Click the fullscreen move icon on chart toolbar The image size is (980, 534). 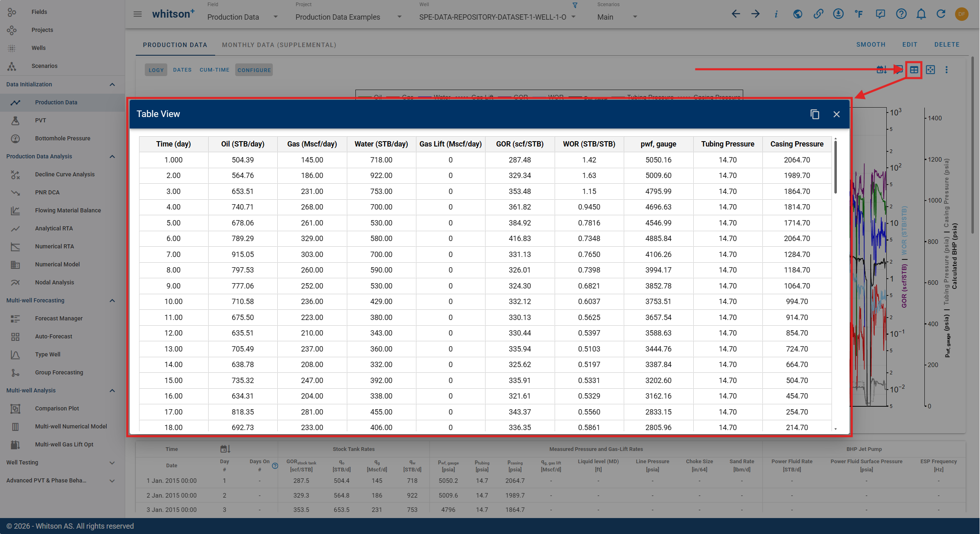pos(931,70)
